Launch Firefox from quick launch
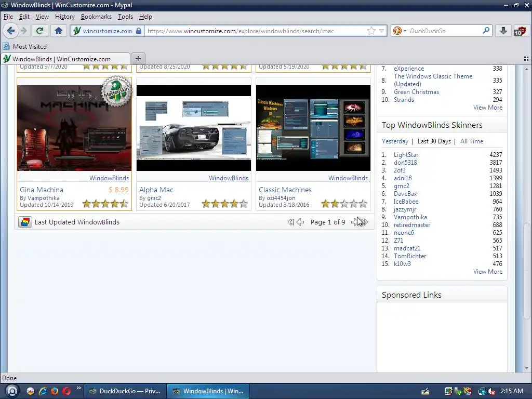The height and width of the screenshot is (399, 532). pos(54,391)
